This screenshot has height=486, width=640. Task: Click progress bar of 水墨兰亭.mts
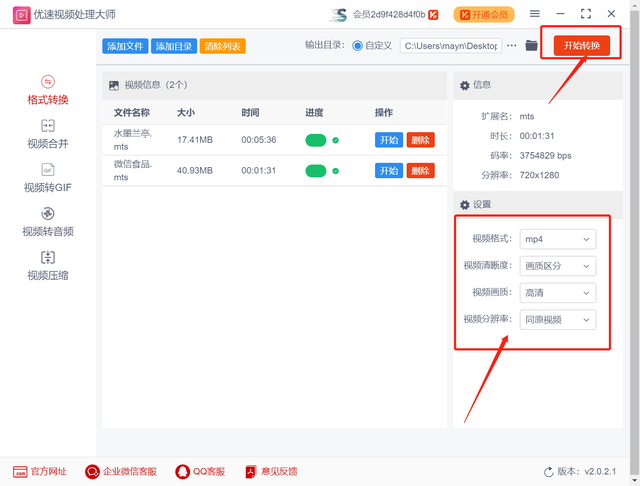[x=317, y=140]
